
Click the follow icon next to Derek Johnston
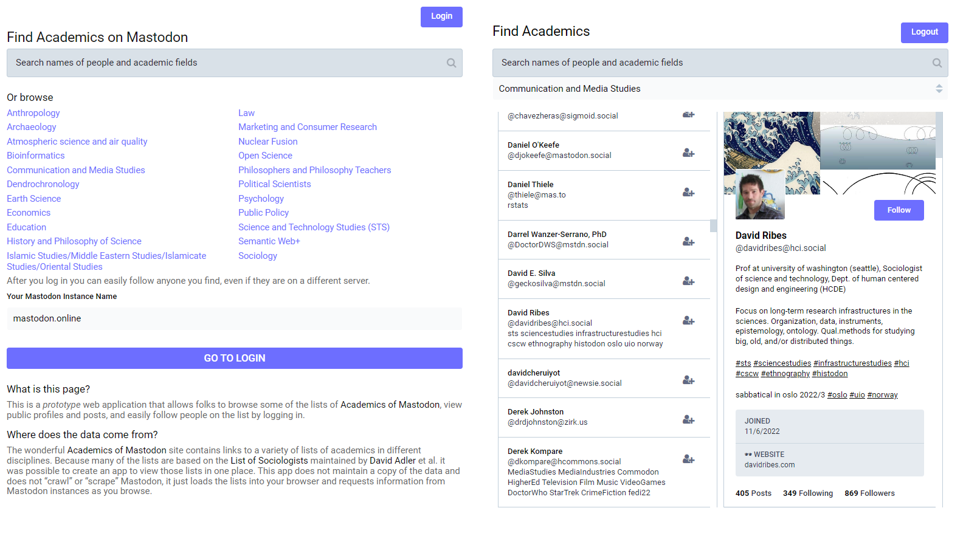point(688,420)
